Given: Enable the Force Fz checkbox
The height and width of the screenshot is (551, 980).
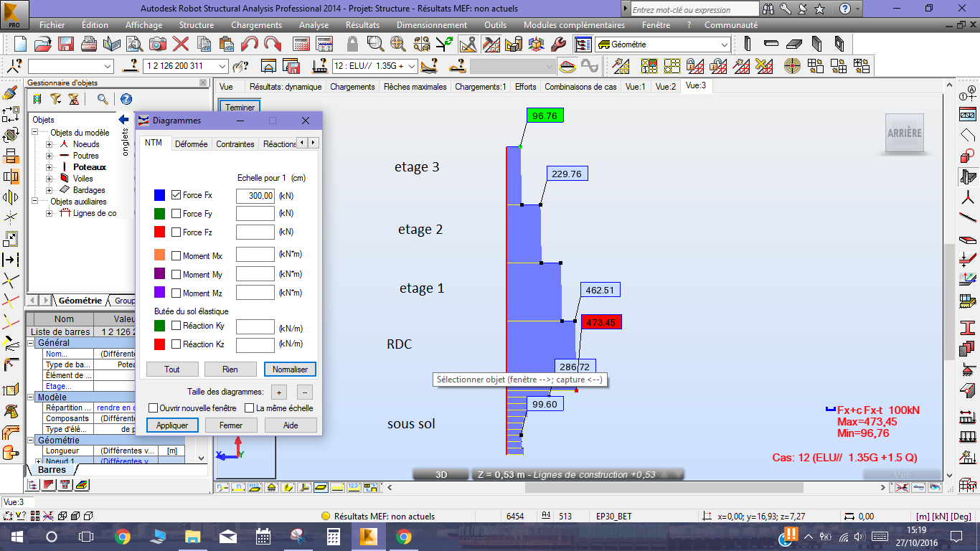Looking at the screenshot, I should point(176,232).
